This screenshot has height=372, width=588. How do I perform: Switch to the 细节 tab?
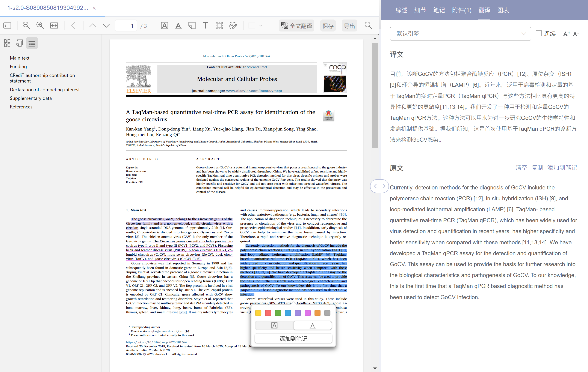click(420, 10)
